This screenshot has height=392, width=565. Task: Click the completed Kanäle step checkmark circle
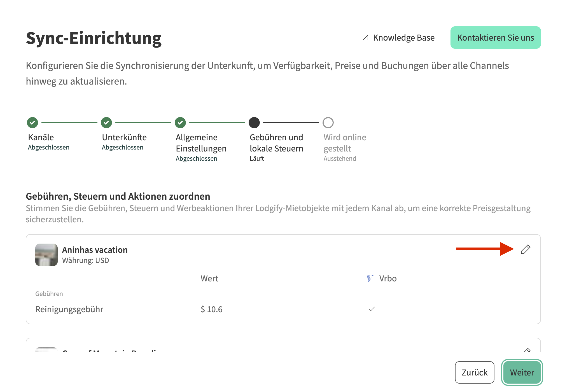32,123
